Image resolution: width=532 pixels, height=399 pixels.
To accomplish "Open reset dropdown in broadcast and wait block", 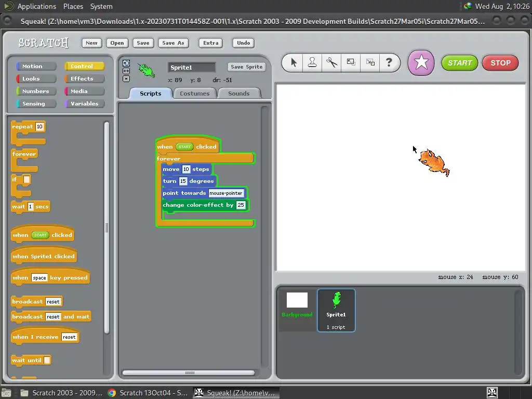I will (x=54, y=316).
